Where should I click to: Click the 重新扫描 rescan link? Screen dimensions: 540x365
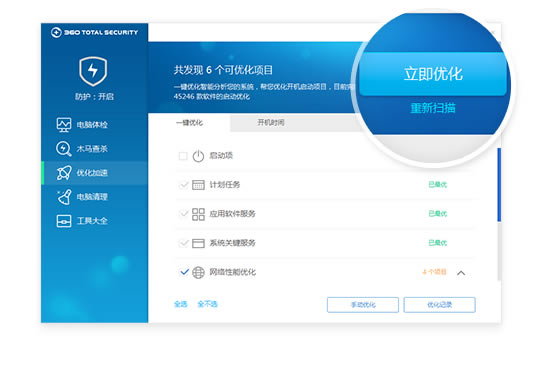point(433,108)
